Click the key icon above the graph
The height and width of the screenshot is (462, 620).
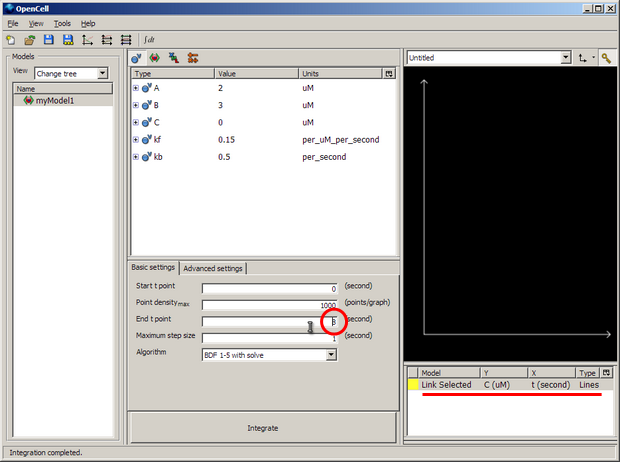click(606, 58)
